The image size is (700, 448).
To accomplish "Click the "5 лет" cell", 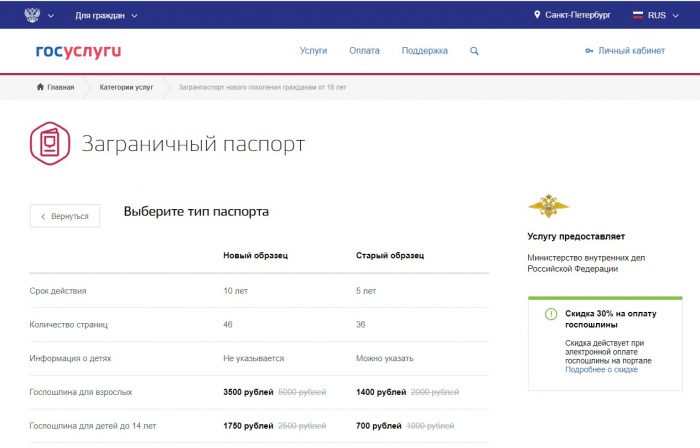I will coord(366,291).
